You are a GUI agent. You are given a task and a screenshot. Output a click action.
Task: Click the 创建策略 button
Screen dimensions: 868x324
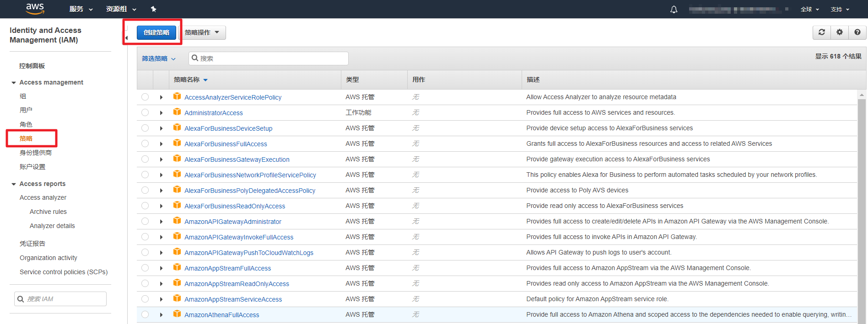coord(156,32)
